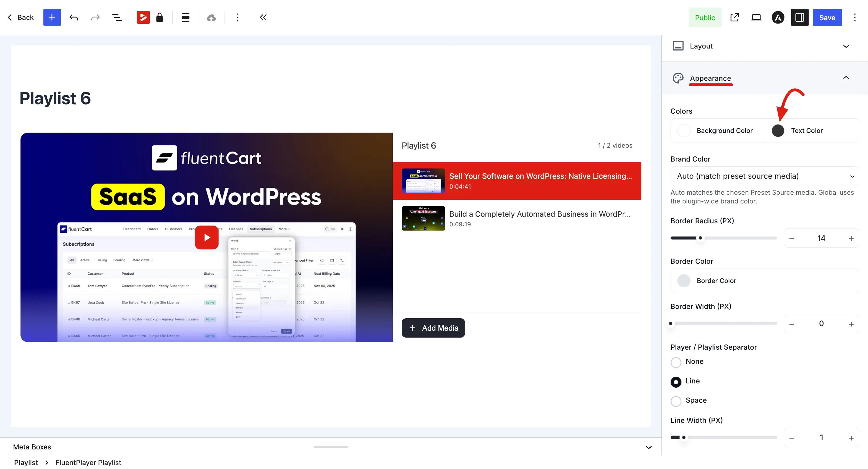Open editor options menu beside Save
This screenshot has height=469, width=868.
[855, 17]
